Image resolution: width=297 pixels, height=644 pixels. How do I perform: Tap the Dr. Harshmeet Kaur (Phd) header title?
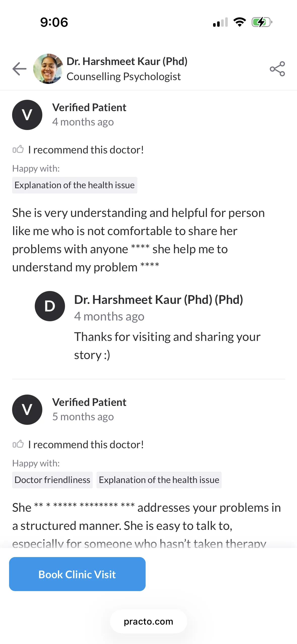pos(127,61)
